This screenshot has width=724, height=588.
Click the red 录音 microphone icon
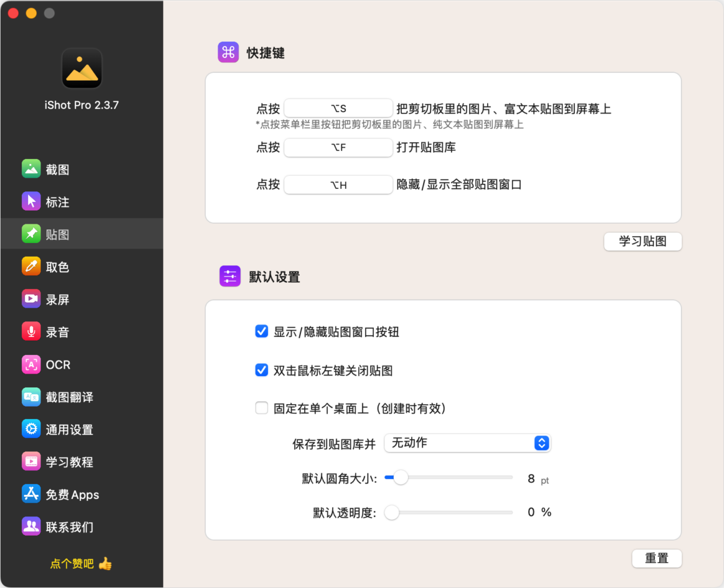[x=31, y=331]
